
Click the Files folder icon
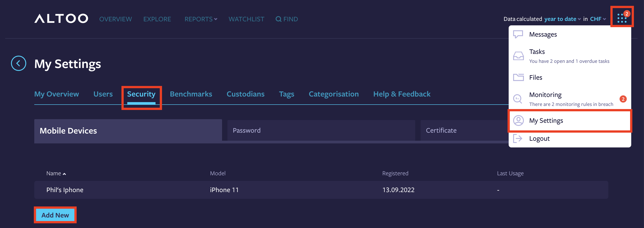click(x=518, y=77)
